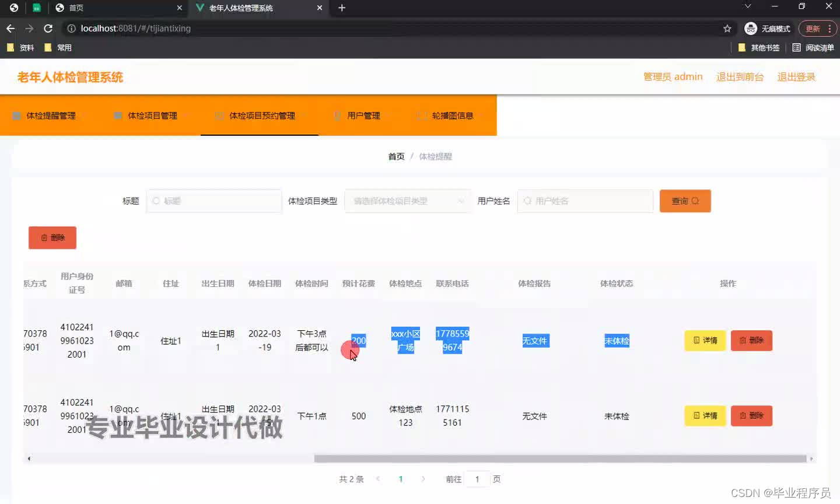This screenshot has width=840, height=504.
Task: Delete the row with phone 17785599674
Action: (751, 340)
